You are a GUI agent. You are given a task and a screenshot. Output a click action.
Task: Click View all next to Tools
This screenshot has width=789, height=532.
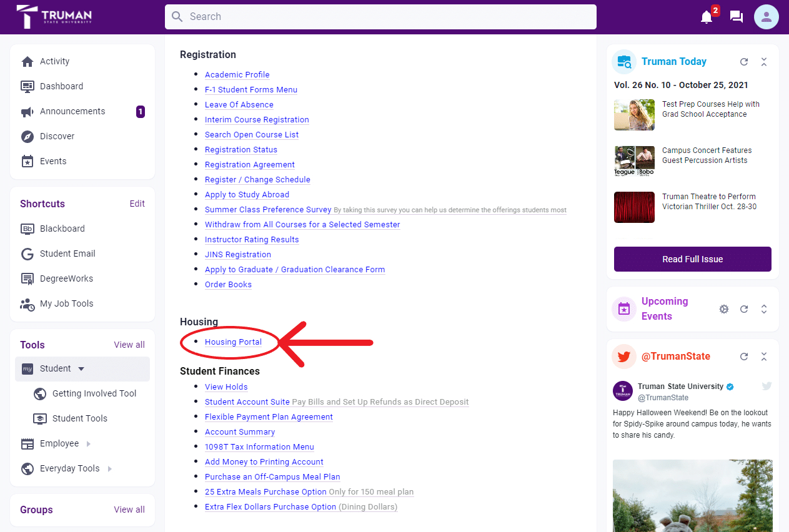[x=129, y=345]
